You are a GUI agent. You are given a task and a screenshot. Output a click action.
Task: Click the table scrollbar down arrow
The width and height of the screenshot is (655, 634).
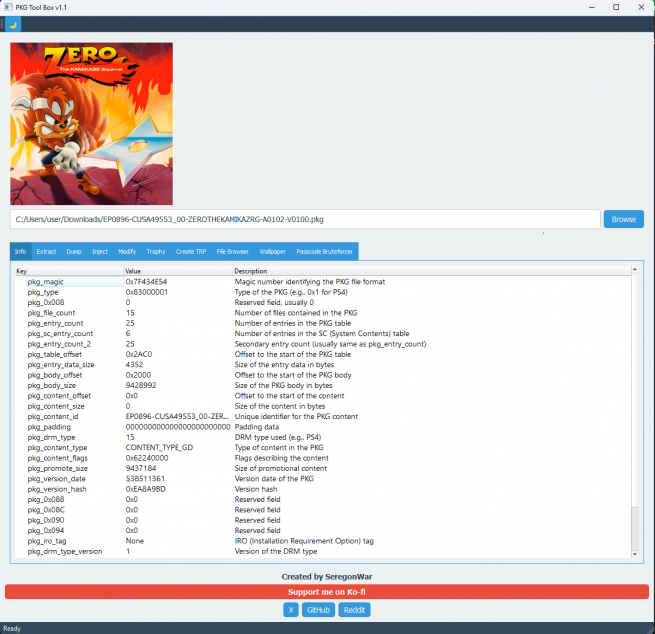click(635, 554)
